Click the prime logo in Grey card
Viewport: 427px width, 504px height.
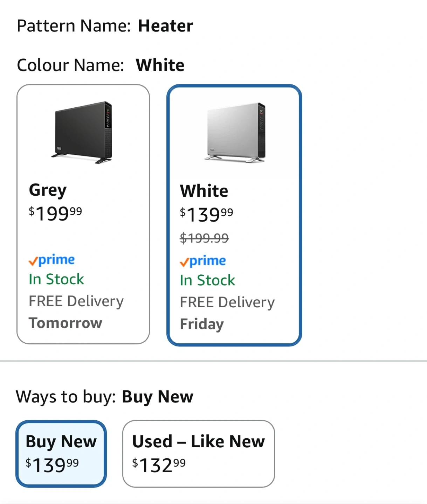52,260
